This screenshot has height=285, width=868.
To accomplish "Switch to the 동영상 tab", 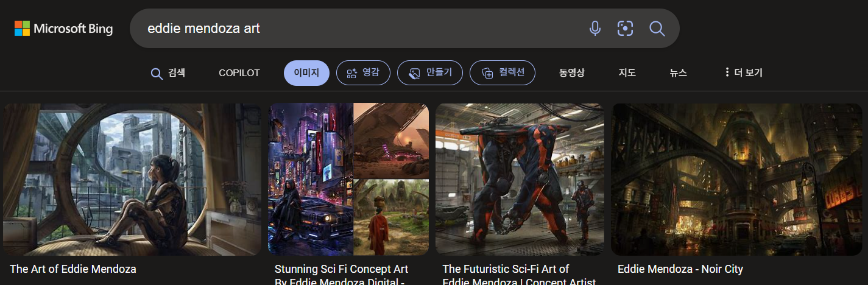I will click(x=572, y=73).
